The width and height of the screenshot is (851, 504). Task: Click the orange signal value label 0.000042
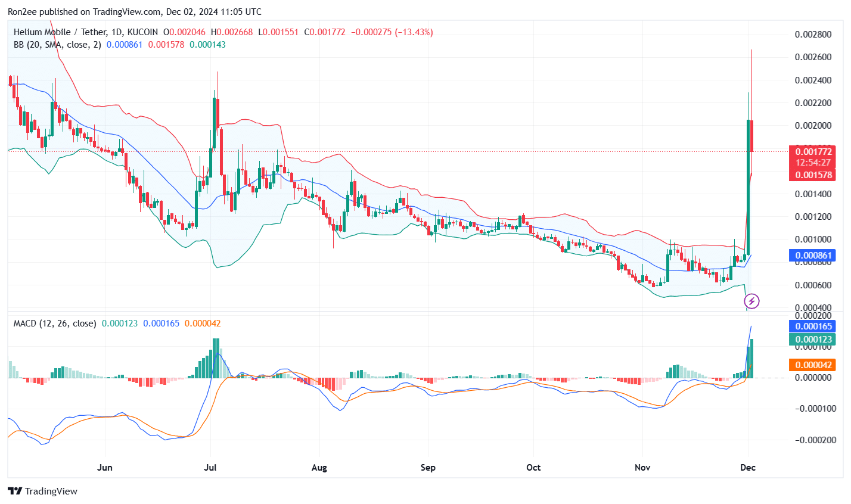(812, 365)
